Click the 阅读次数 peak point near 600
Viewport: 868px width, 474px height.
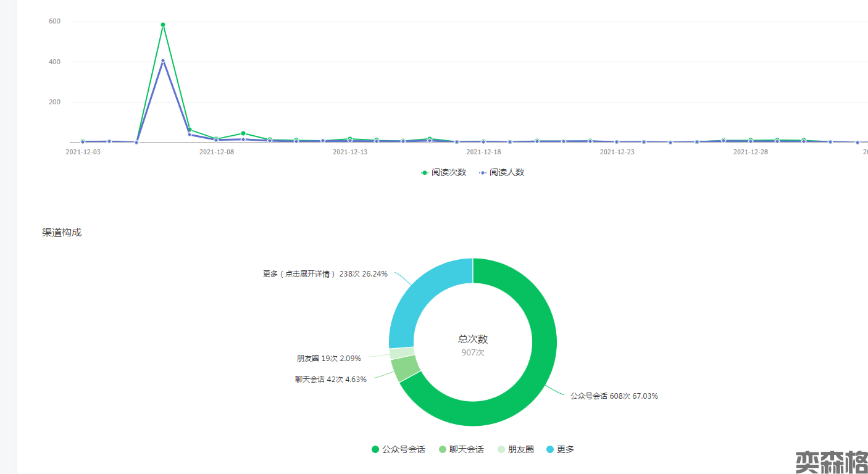163,25
